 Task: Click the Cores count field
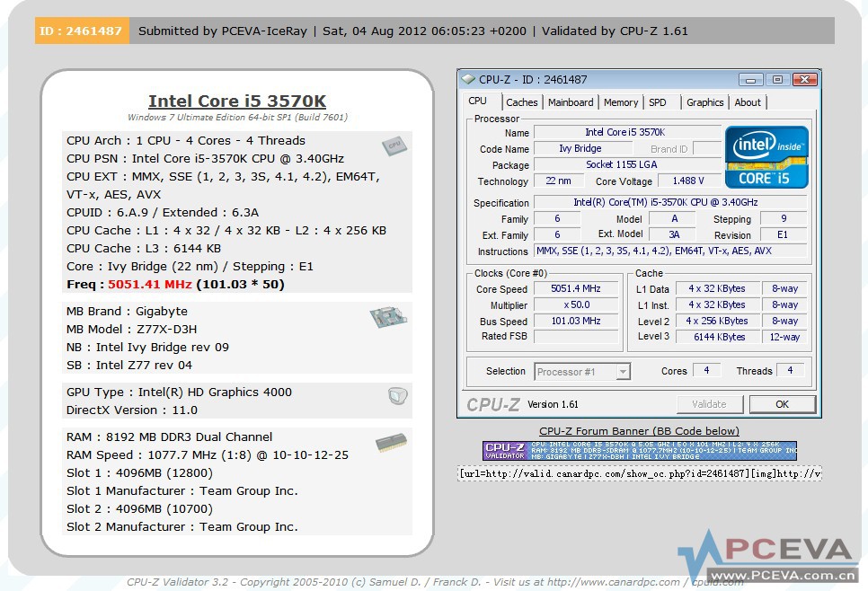tap(706, 370)
